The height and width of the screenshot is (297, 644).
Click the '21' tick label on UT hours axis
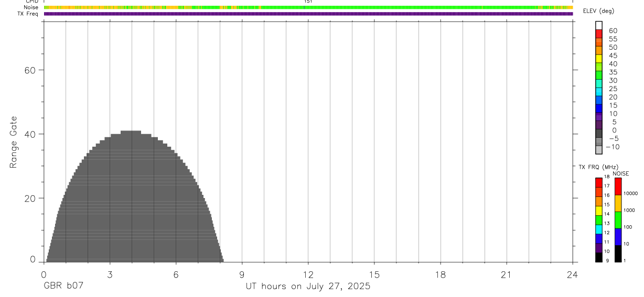pos(507,274)
